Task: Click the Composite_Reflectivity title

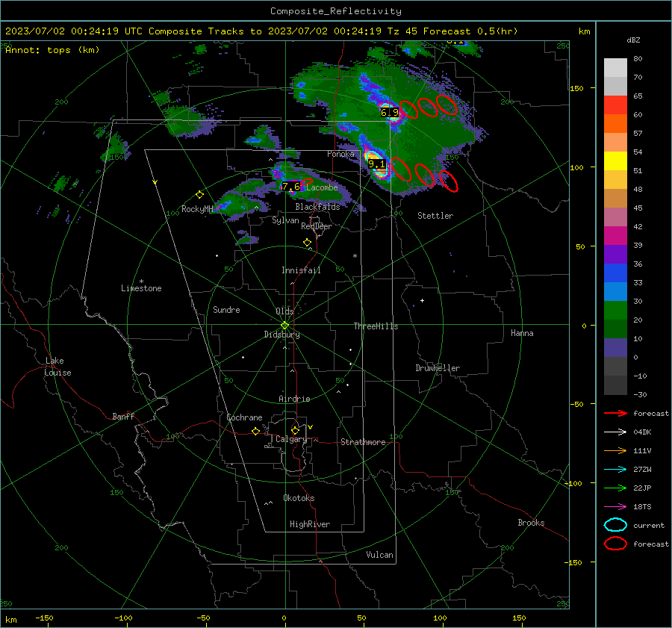Action: click(336, 11)
